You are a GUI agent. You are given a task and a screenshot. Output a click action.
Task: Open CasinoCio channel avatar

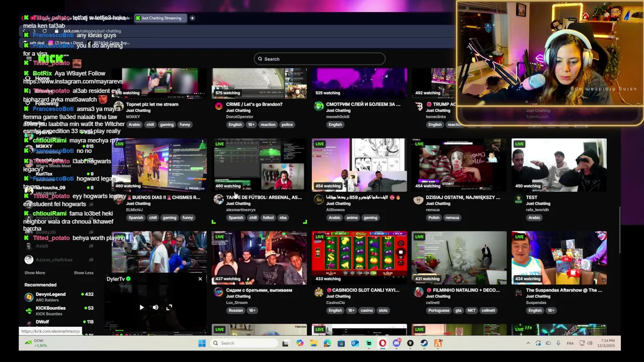(318, 292)
